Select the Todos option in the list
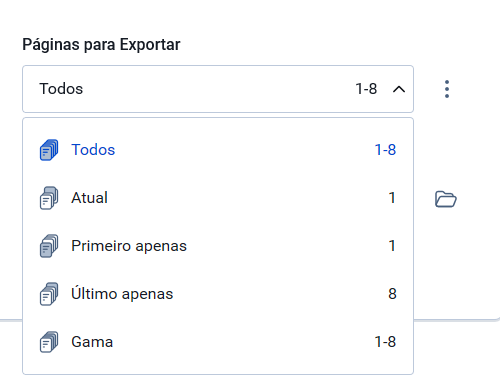Image resolution: width=500 pixels, height=375 pixels. coord(218,150)
